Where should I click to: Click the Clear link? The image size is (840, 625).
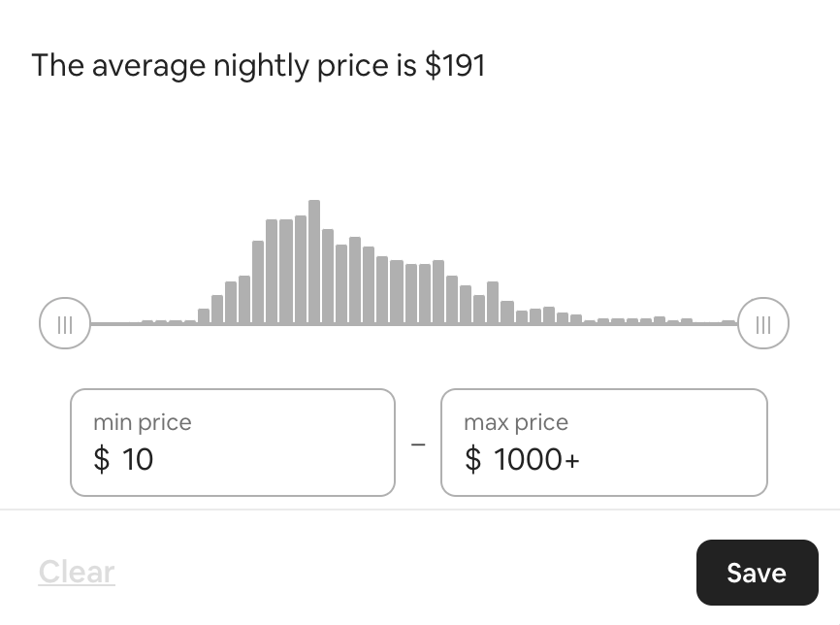click(x=77, y=572)
